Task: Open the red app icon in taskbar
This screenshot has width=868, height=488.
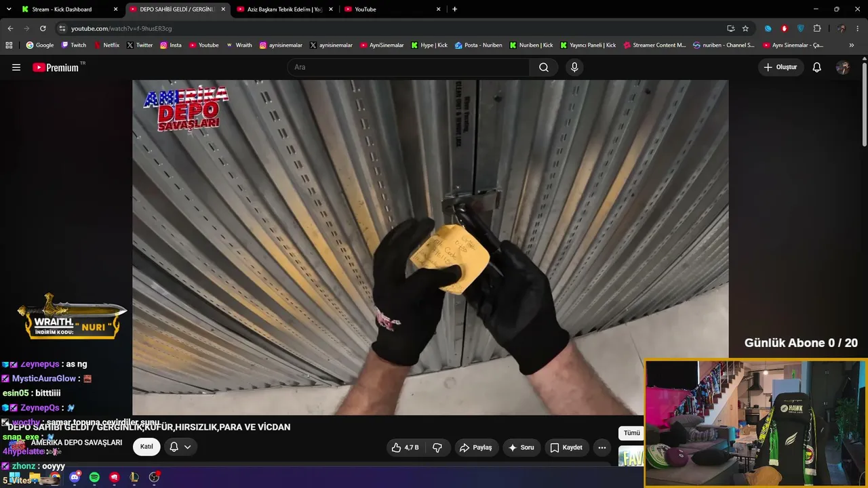Action: (115, 477)
